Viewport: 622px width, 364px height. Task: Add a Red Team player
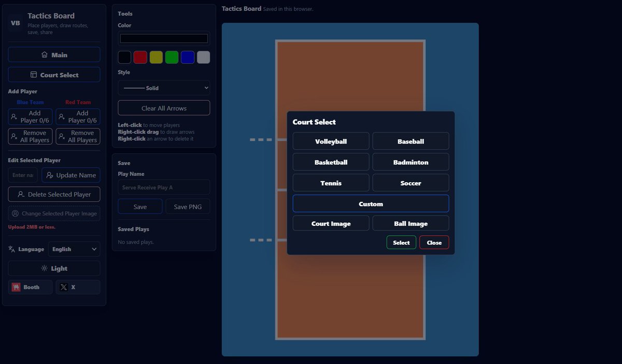pos(78,117)
